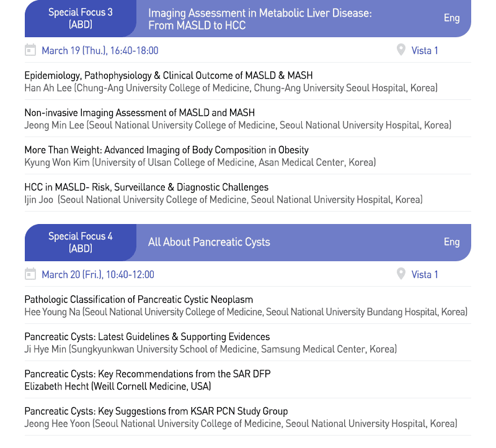Open Pathologic Classification of Pancreatic Cystic Neoplasm
The image size is (496, 448).
click(139, 300)
